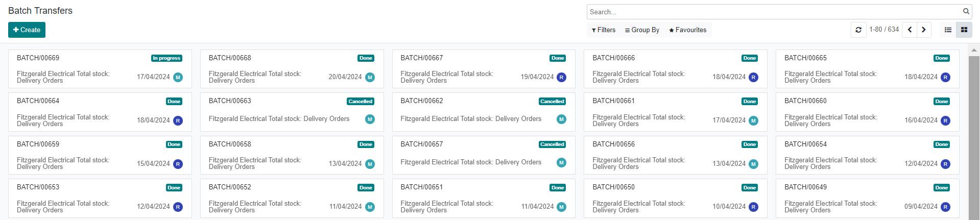
Task: Click the search magnifier icon
Action: (966, 12)
